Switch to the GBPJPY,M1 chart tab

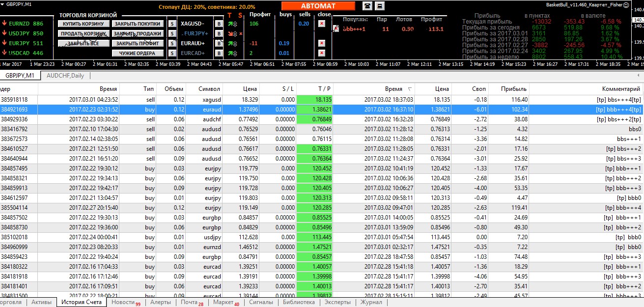[x=20, y=75]
